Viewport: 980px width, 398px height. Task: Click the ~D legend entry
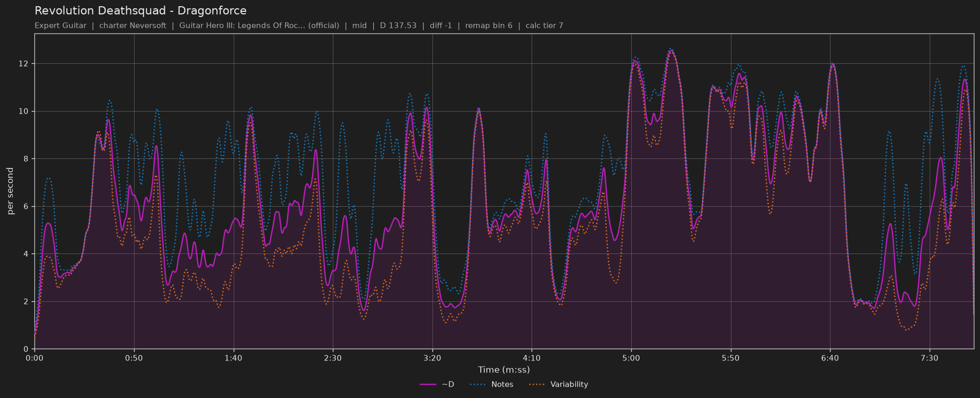pos(437,385)
